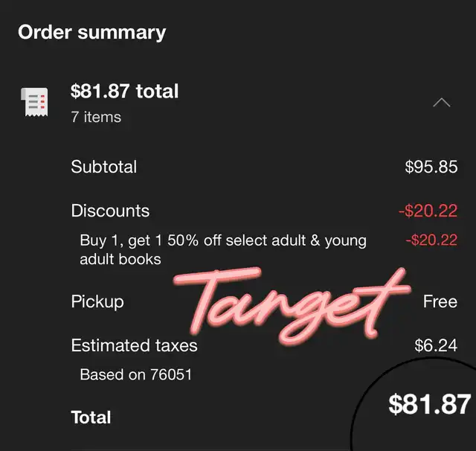Image resolution: width=476 pixels, height=451 pixels.
Task: Select the Estimated taxes label
Action: click(x=134, y=345)
